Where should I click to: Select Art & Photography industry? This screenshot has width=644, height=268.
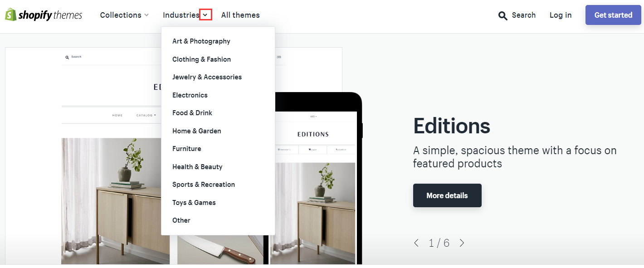tap(201, 41)
